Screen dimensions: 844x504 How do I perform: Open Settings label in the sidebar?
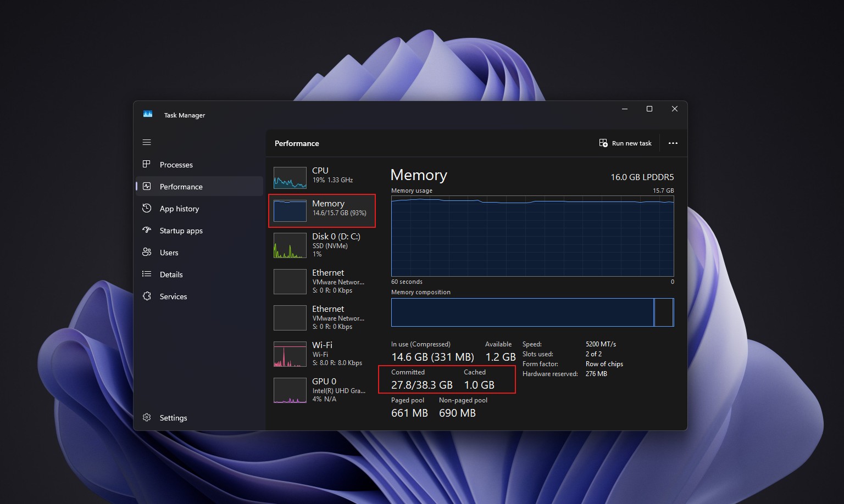[x=173, y=418]
